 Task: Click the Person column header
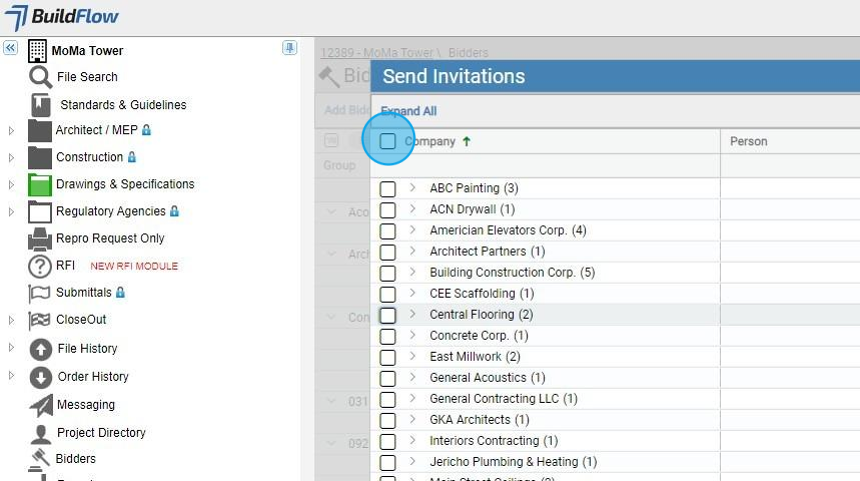point(749,142)
